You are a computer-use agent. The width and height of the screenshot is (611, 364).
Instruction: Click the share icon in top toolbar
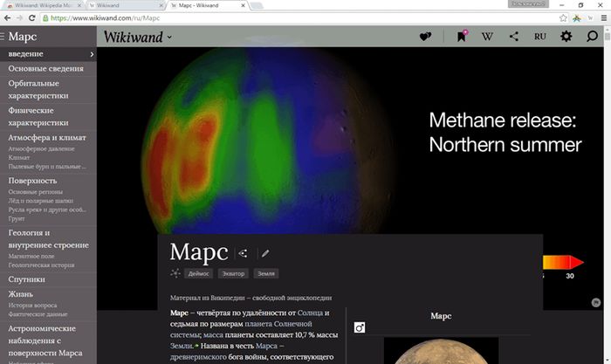tap(513, 37)
